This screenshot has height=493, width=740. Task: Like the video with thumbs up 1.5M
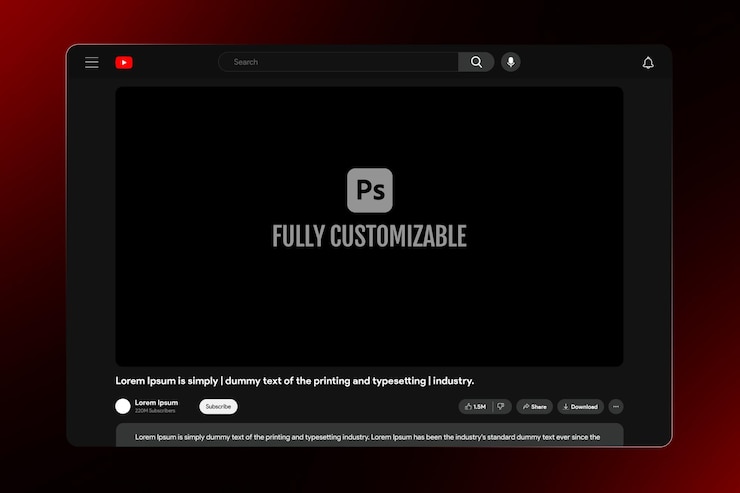click(x=475, y=406)
